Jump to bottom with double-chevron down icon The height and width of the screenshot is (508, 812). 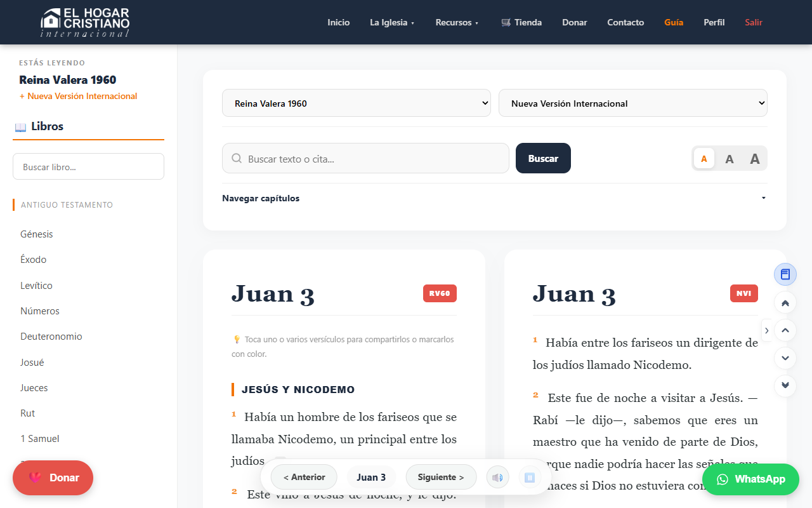click(785, 385)
